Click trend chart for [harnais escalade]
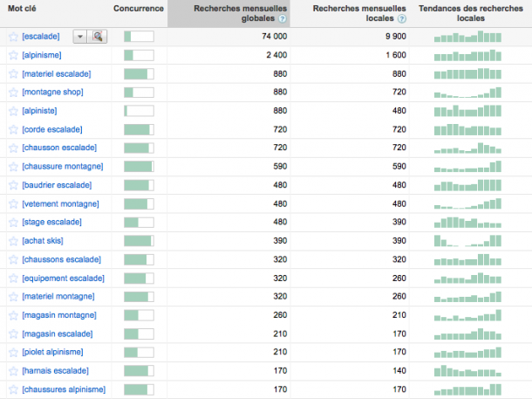 [x=467, y=371]
